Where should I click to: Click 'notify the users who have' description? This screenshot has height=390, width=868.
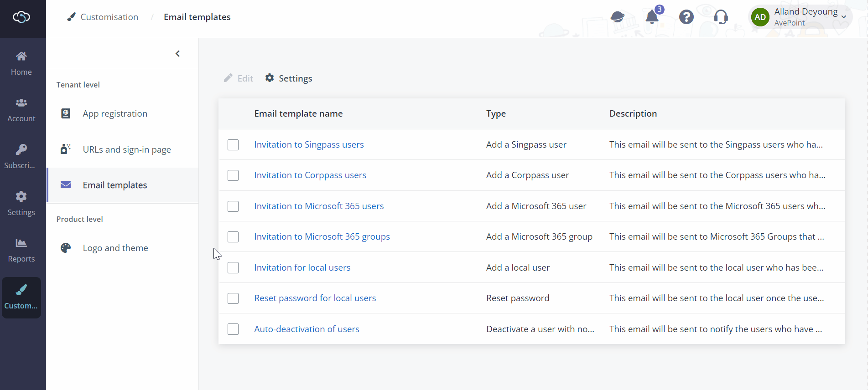pos(716,329)
